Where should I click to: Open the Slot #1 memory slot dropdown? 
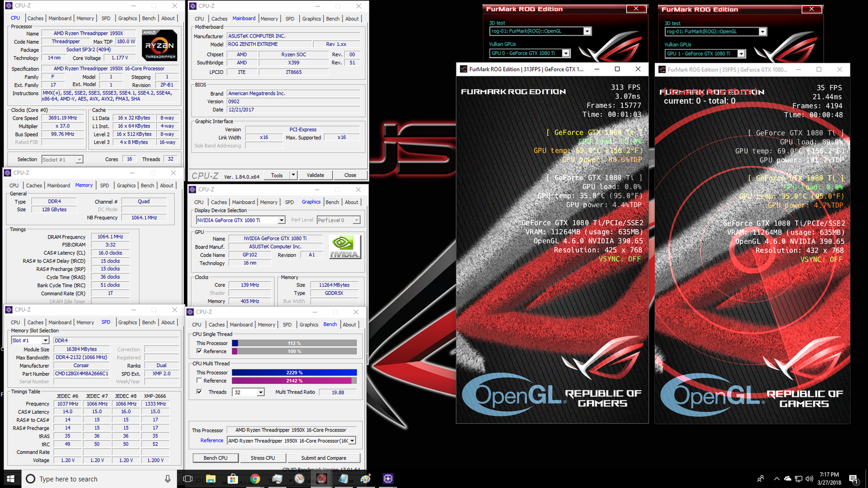click(46, 340)
